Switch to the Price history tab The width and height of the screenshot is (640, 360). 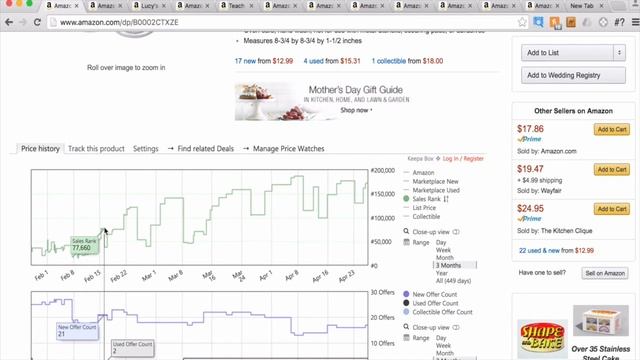40,149
